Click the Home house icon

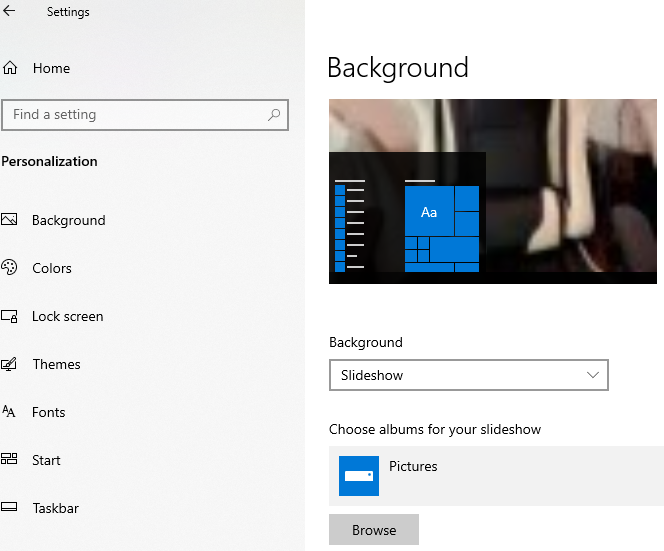[x=10, y=68]
